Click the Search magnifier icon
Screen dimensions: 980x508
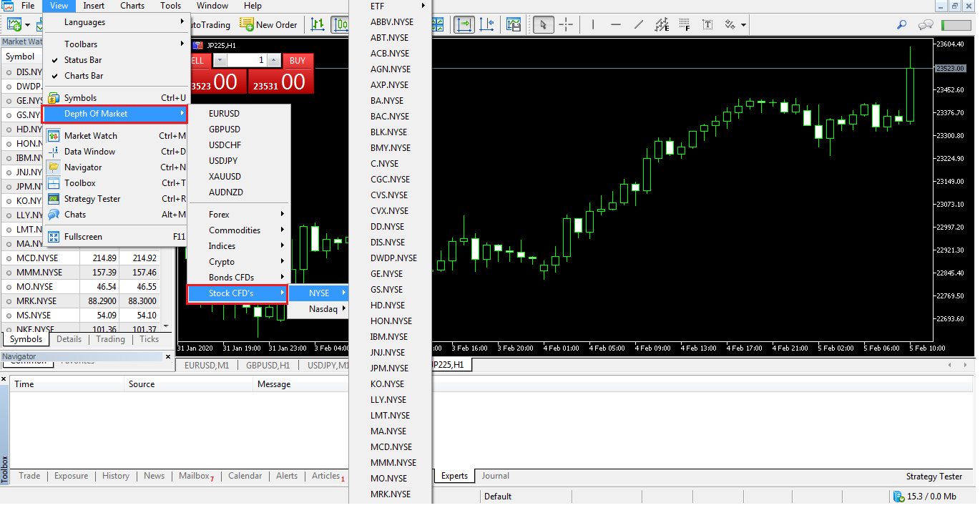(902, 25)
